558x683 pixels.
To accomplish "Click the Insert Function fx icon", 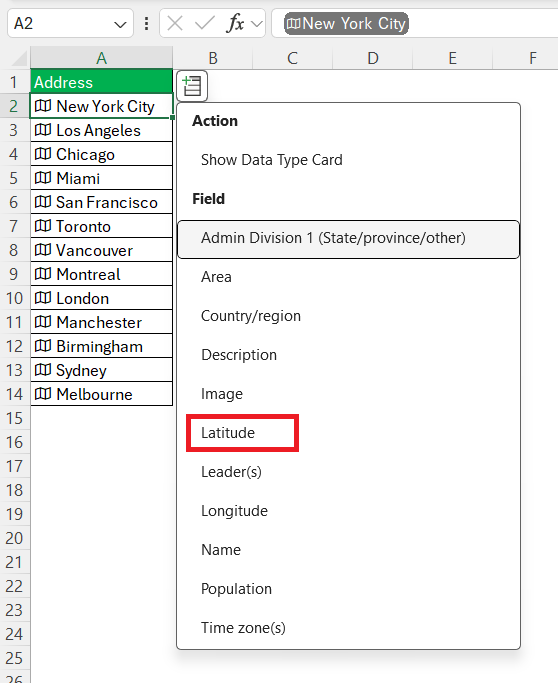I will point(235,23).
